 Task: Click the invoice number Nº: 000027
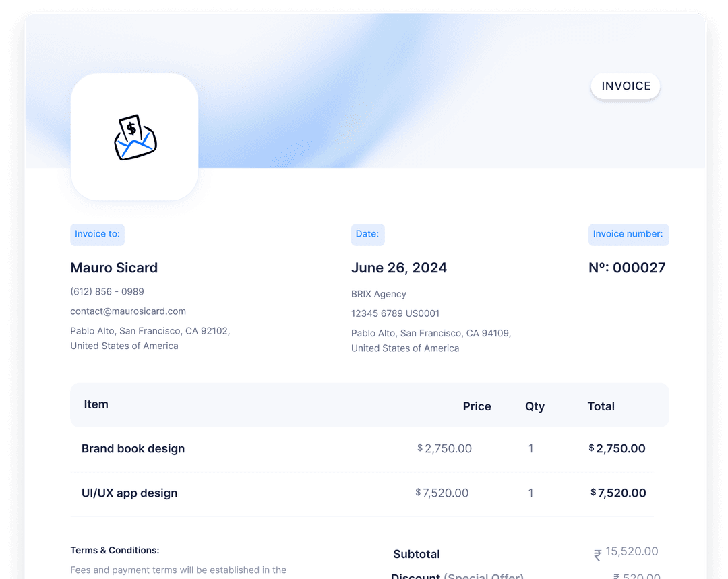(x=626, y=268)
